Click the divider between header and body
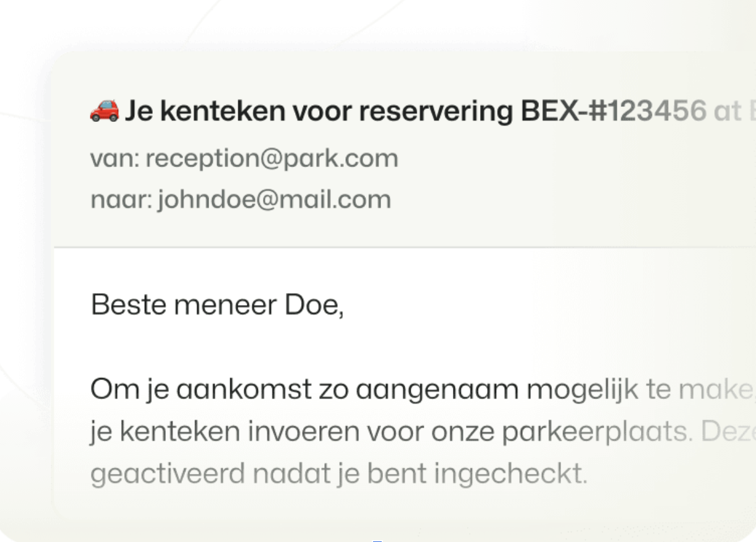 (405, 247)
